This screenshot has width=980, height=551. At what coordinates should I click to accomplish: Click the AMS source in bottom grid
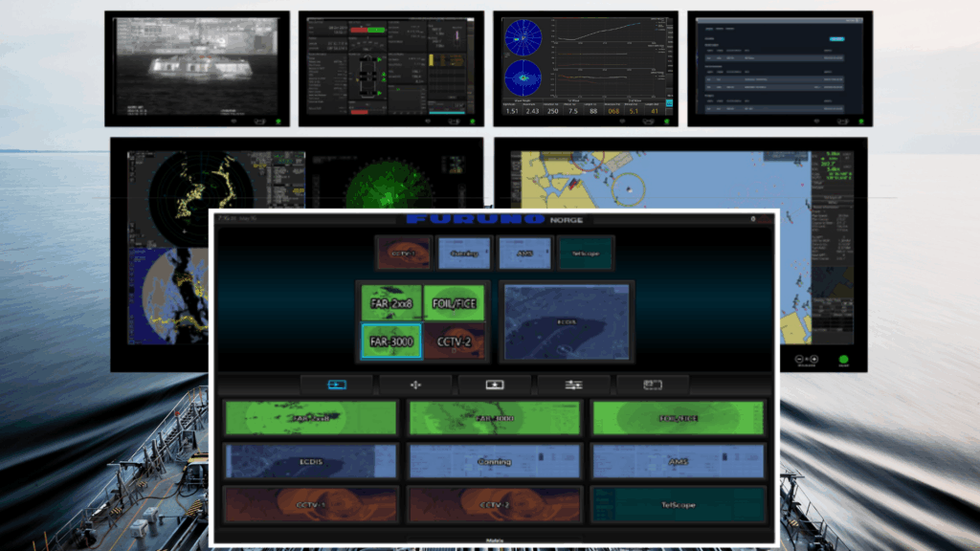(679, 461)
